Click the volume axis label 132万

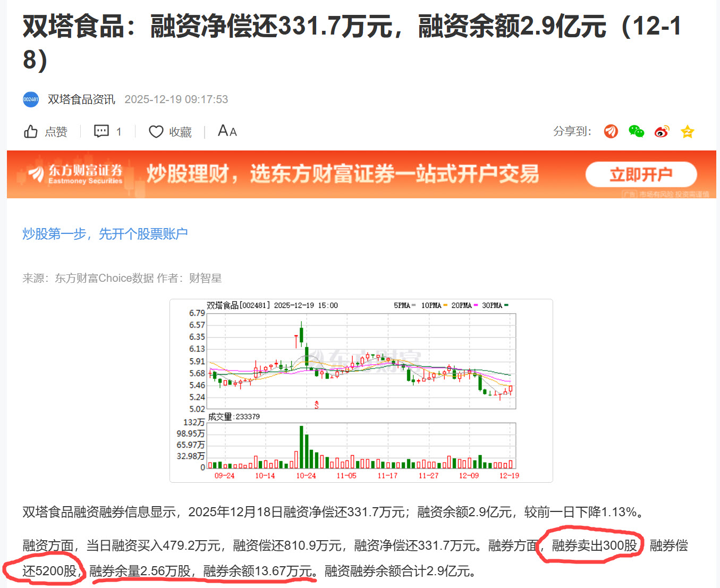(x=194, y=422)
